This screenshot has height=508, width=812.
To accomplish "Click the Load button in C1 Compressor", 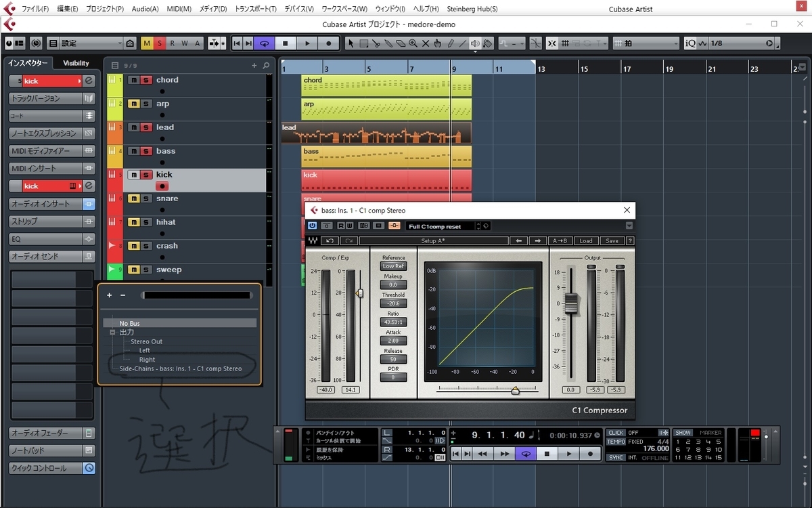I will 586,240.
